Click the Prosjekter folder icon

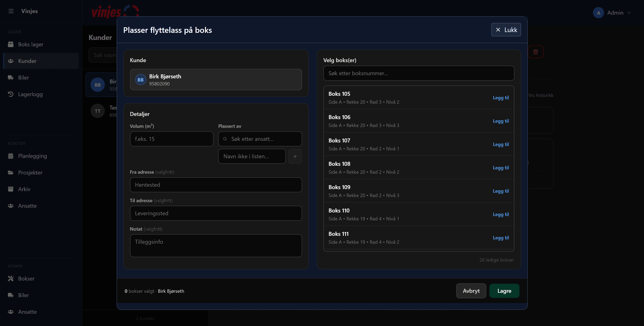click(x=10, y=173)
